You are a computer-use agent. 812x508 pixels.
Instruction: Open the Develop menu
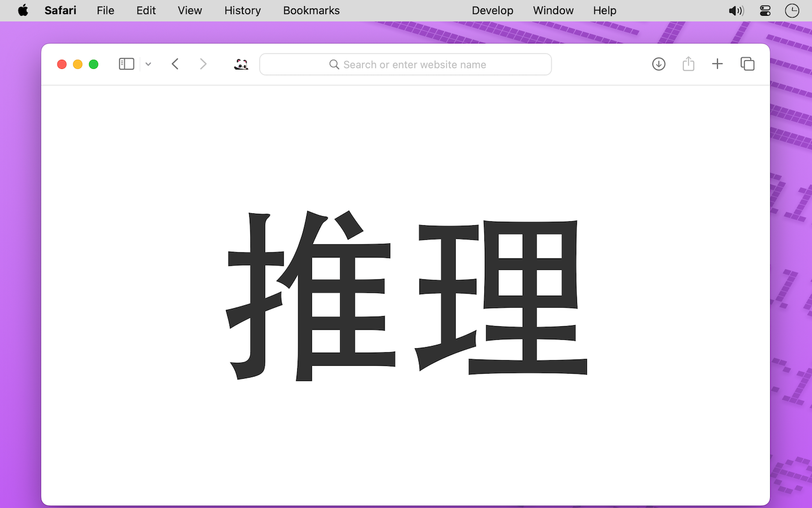click(x=492, y=10)
